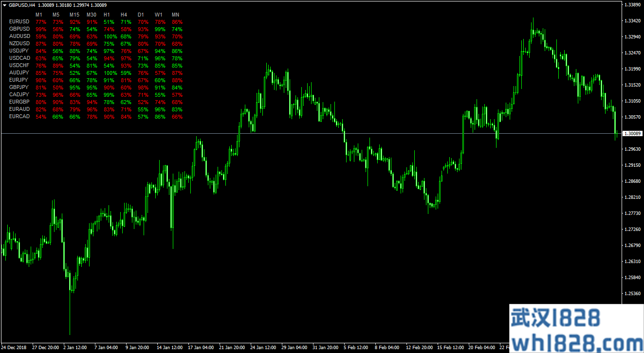644x353 pixels.
Task: Click the M1 timeframe column header
Action: point(39,15)
